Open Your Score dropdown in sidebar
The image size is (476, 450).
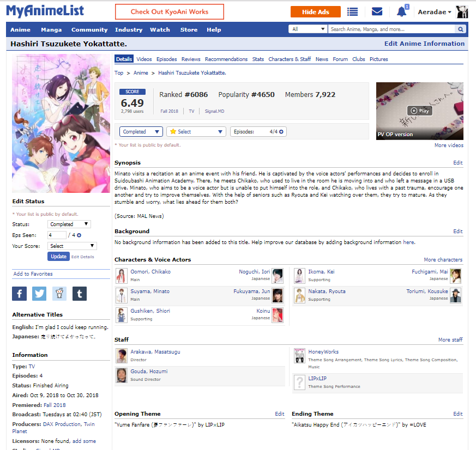click(72, 246)
